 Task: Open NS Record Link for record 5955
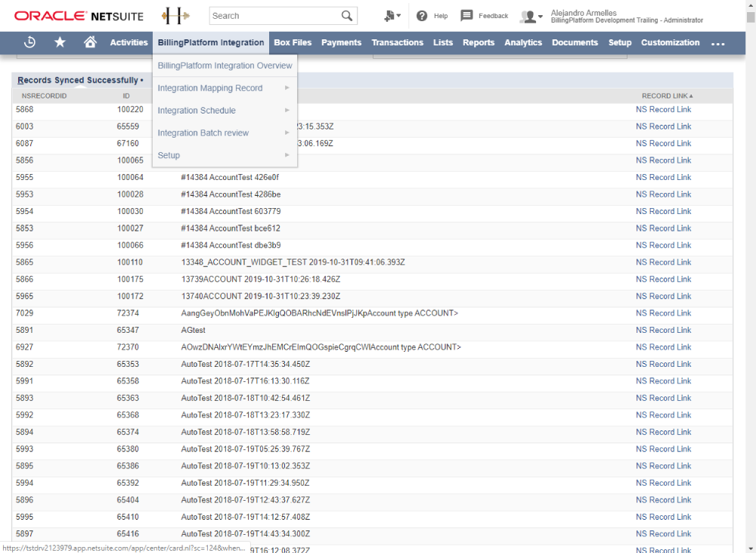[x=664, y=178]
